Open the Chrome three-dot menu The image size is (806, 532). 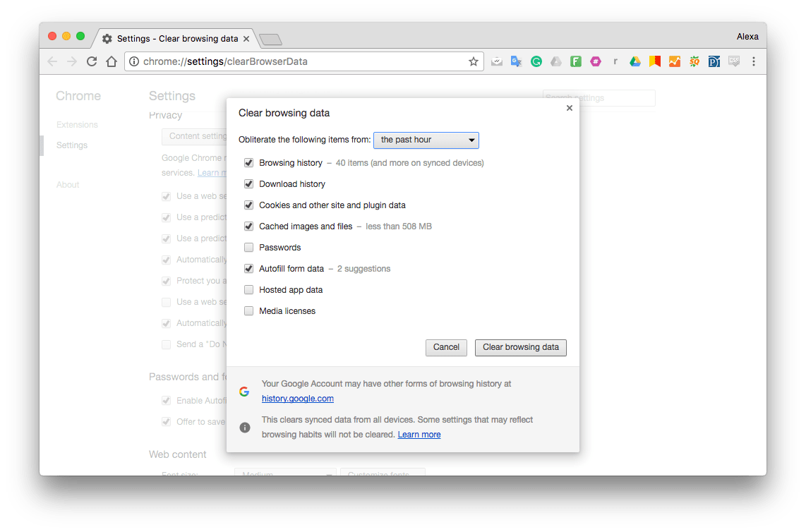754,61
